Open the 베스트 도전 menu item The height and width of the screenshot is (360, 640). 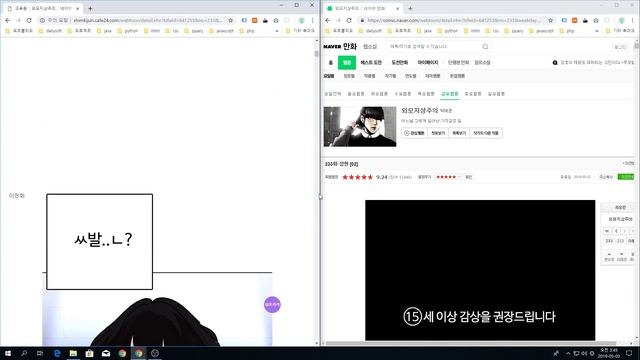click(x=371, y=62)
